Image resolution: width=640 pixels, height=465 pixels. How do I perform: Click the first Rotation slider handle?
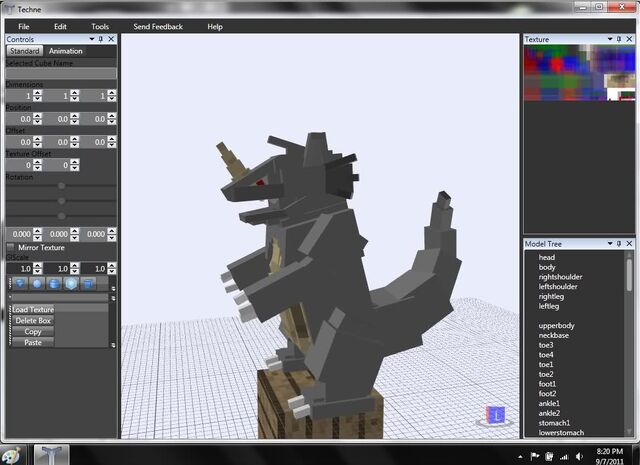[61, 186]
